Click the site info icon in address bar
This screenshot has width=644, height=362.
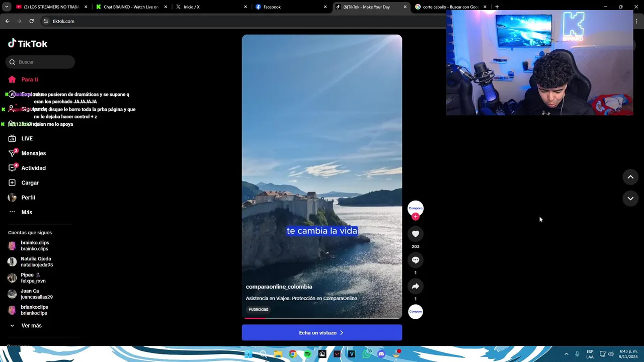46,21
